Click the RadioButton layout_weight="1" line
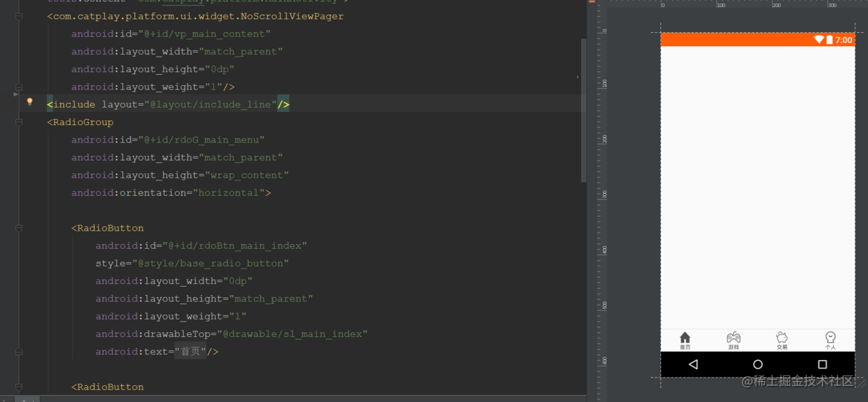 click(x=171, y=316)
